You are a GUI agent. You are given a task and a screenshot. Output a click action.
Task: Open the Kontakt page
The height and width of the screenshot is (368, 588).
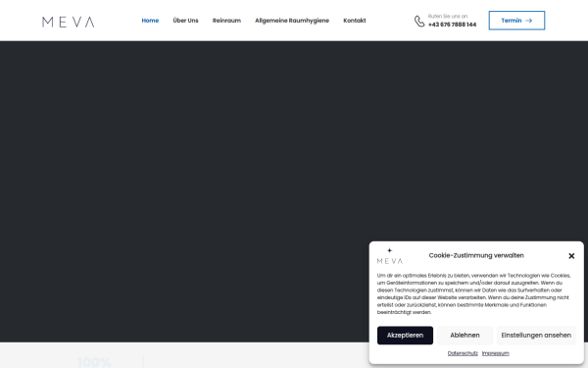(355, 21)
